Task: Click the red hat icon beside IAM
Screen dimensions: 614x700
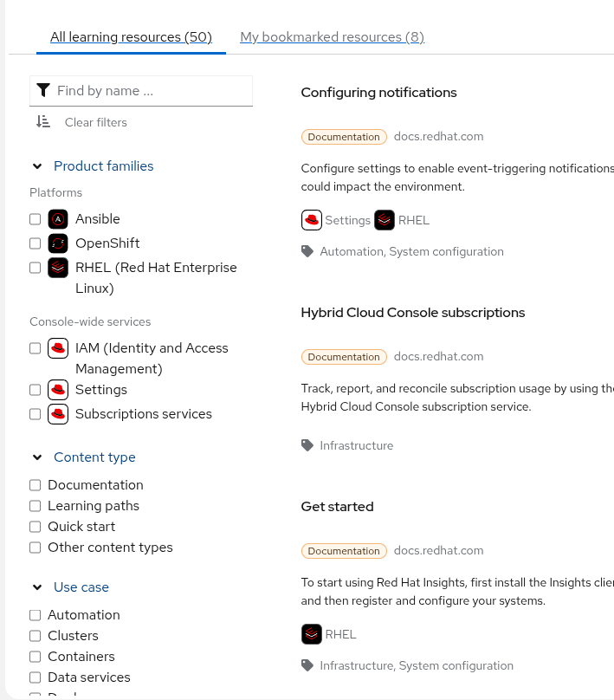Action: 58,348
